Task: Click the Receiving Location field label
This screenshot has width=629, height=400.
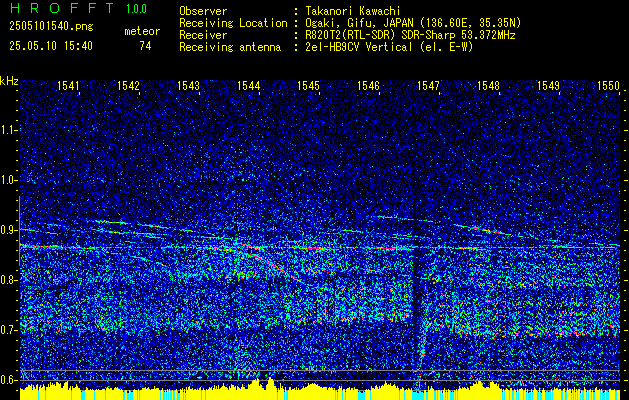Action: click(x=233, y=23)
